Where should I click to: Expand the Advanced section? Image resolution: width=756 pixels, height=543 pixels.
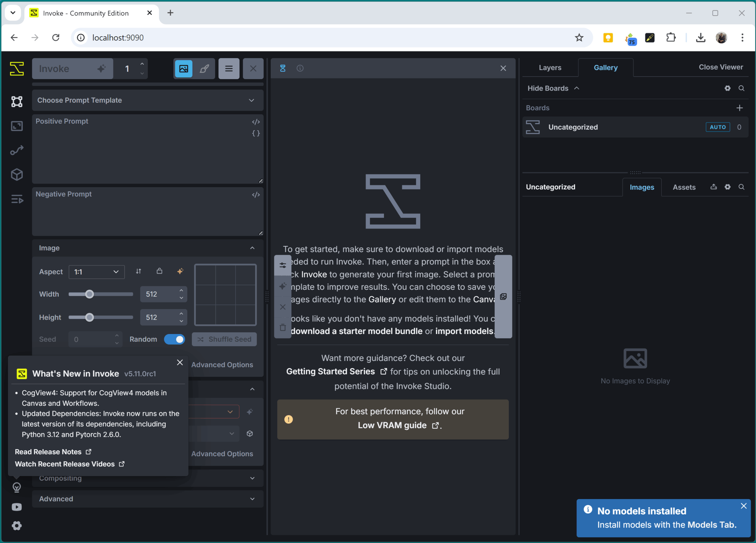pyautogui.click(x=148, y=499)
